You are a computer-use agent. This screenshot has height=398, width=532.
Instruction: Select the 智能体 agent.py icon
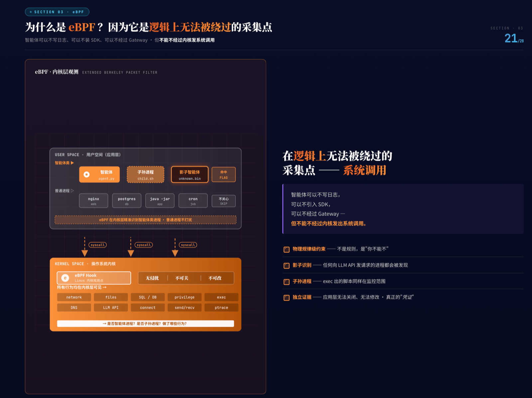click(87, 174)
